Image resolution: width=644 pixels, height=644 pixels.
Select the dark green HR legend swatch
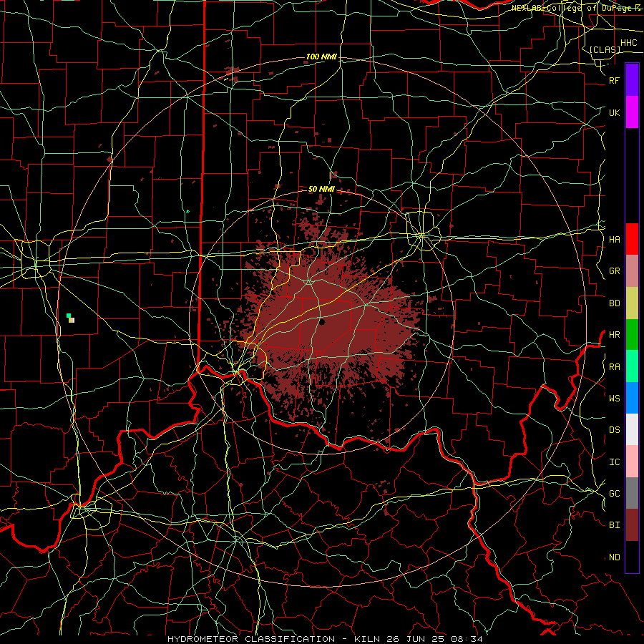pos(632,335)
